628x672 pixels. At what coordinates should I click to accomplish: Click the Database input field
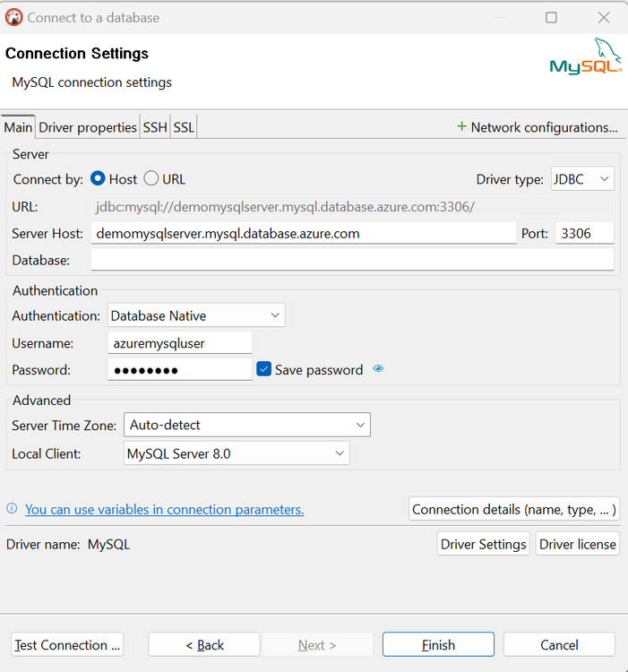click(x=352, y=260)
